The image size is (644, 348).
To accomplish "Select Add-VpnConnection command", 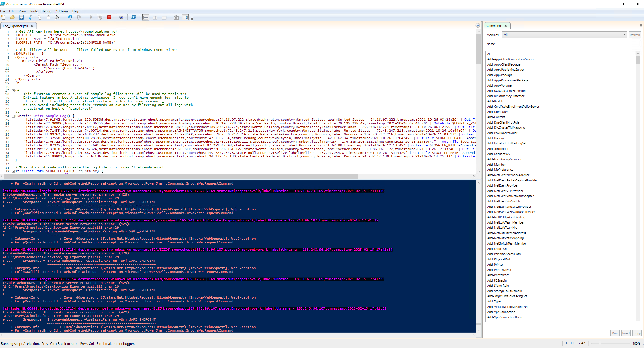I will click(501, 312).
